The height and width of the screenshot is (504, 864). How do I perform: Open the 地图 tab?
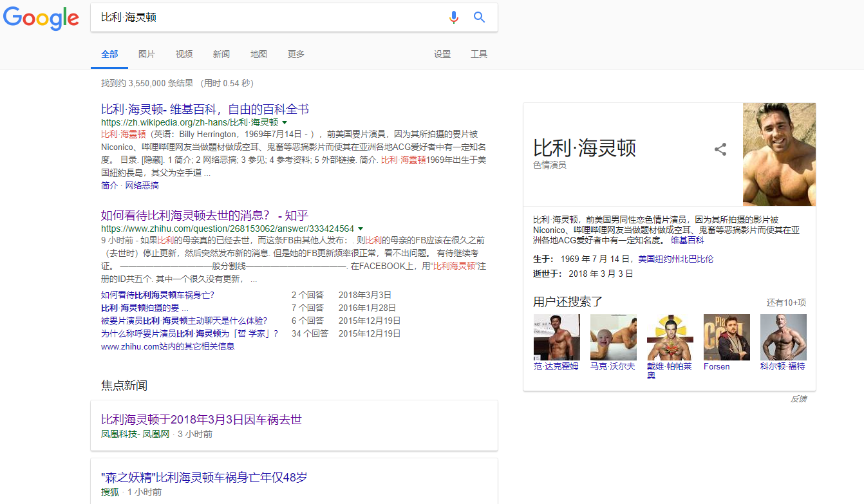pyautogui.click(x=259, y=54)
